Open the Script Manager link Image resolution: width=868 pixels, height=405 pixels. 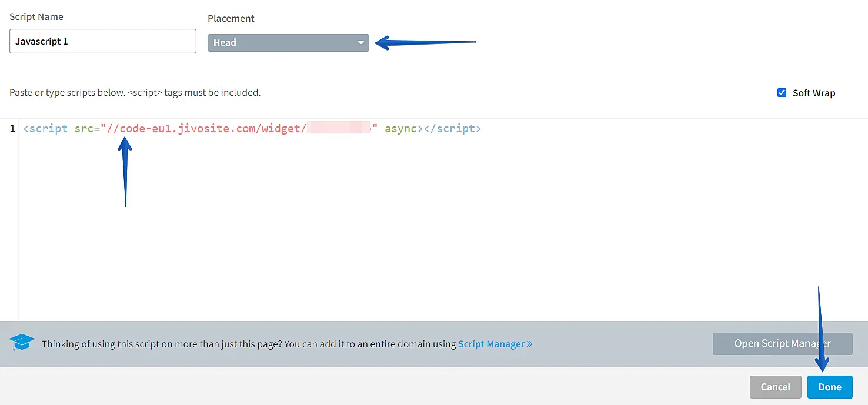point(495,344)
